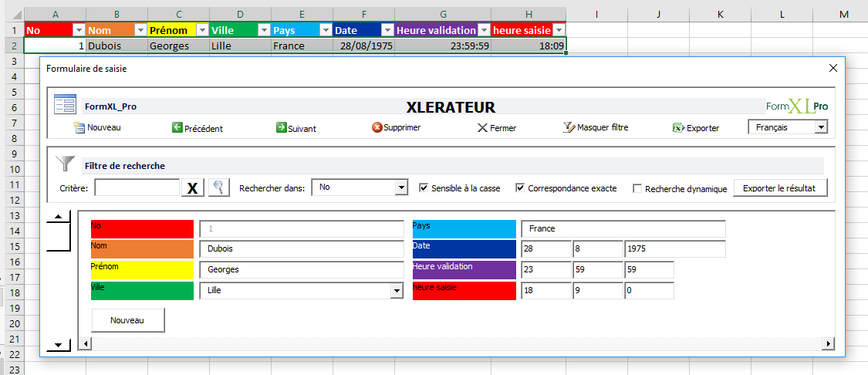
Task: Click the Nouveau button below the fields
Action: click(128, 320)
